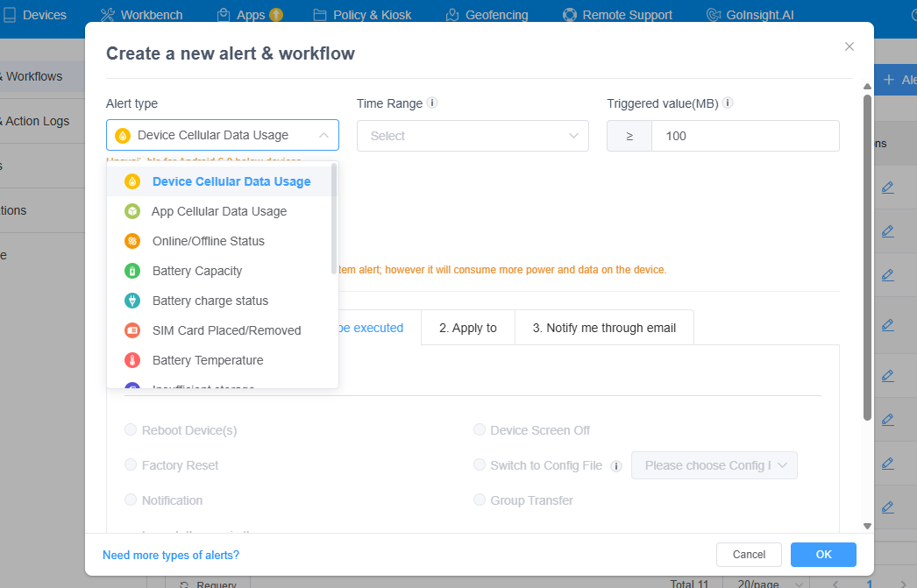Select the Device Cellular Data Usage option icon

click(134, 181)
